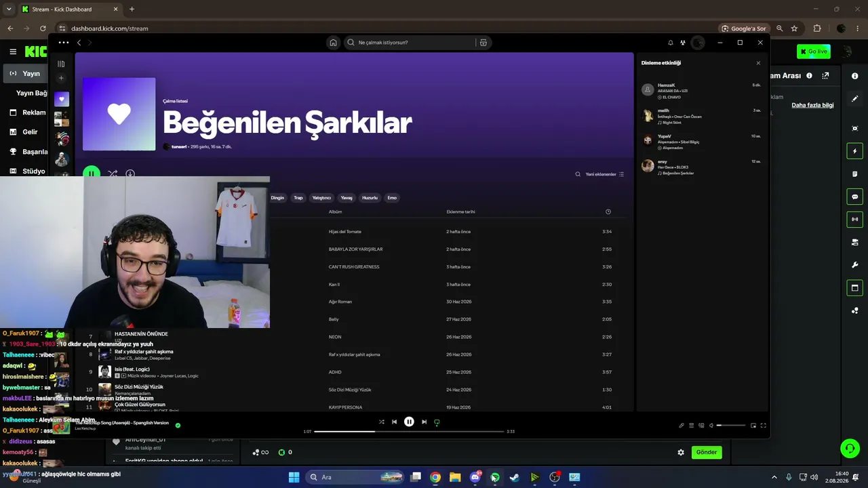Open the Spotify queue icon
The height and width of the screenshot is (488, 868).
pos(692,426)
